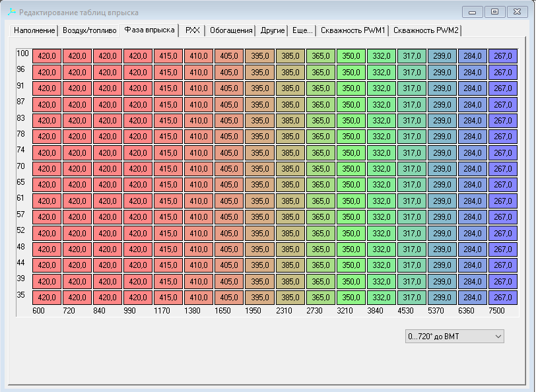Select cell 267,0 at load 35, 7500 rpm
The image size is (536, 392).
click(x=503, y=298)
